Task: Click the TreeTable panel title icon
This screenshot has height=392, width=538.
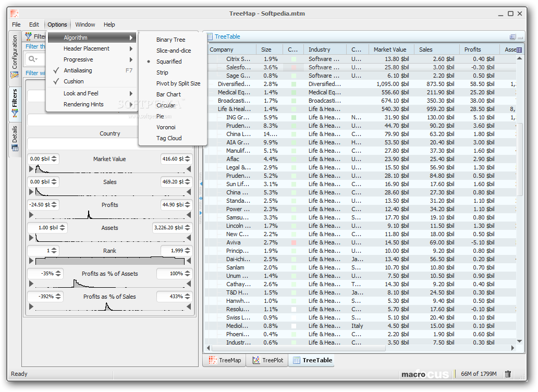Action: (x=209, y=36)
